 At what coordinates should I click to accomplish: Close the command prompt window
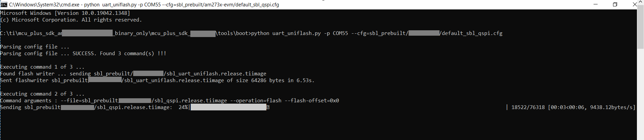tap(635, 4)
